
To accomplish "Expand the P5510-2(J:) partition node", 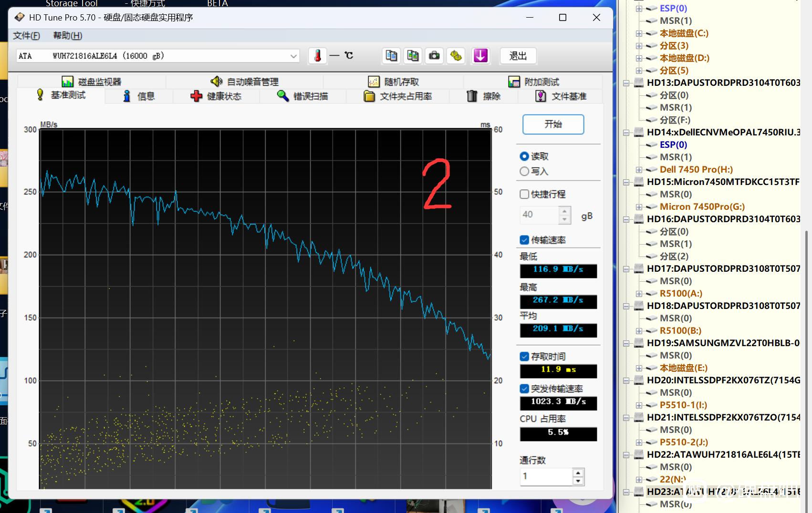I will point(639,442).
